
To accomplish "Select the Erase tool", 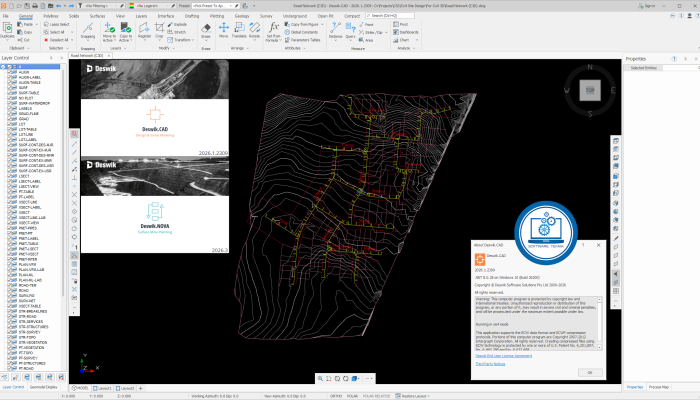I will [x=206, y=32].
